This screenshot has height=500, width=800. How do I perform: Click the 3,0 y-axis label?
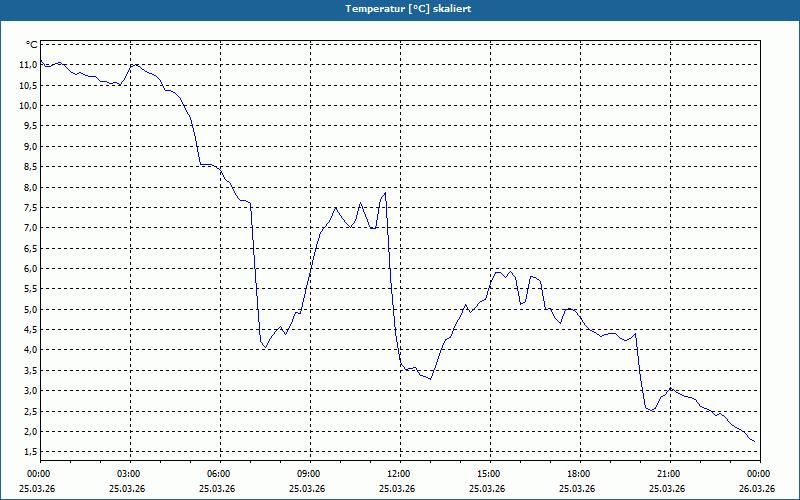click(31, 391)
